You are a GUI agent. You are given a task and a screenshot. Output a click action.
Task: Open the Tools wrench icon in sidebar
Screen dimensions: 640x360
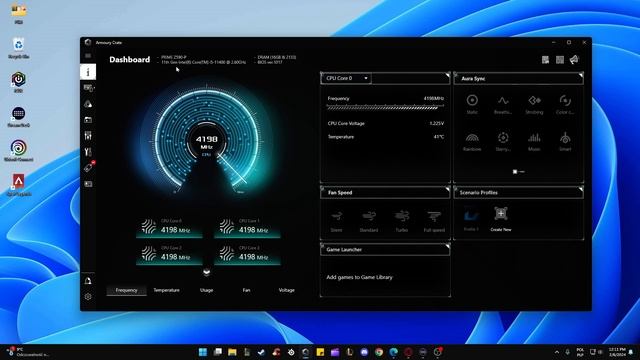click(x=88, y=152)
